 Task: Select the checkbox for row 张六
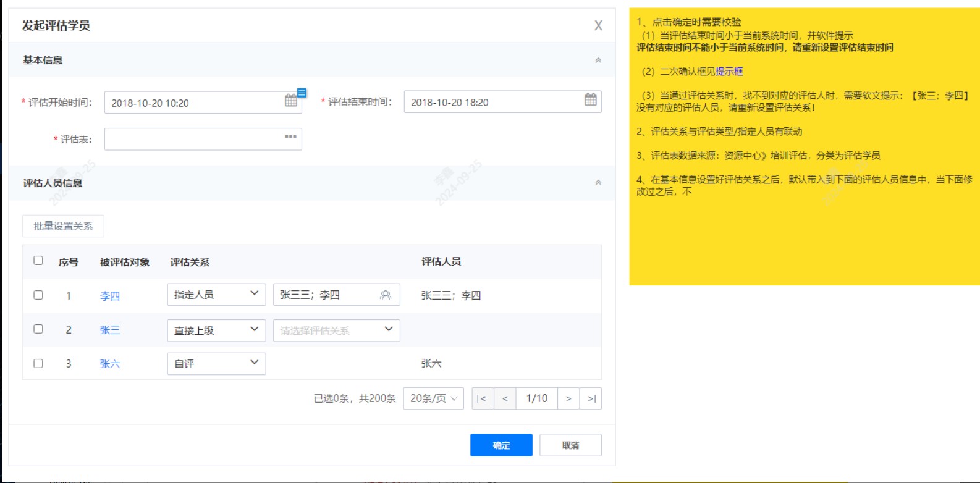[38, 364]
